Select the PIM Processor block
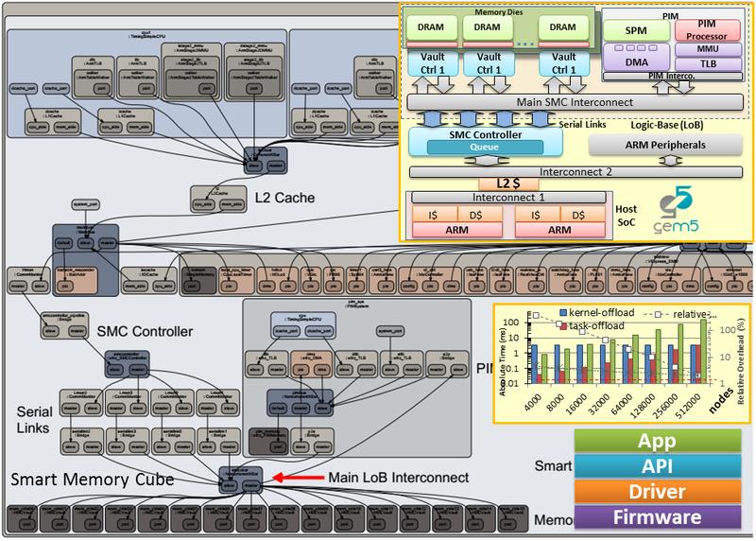Image resolution: width=756 pixels, height=541 pixels. [707, 30]
